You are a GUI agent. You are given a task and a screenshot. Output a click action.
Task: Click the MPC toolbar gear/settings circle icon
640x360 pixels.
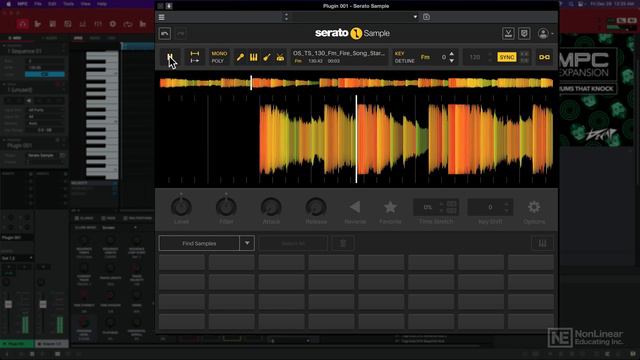[x=113, y=24]
